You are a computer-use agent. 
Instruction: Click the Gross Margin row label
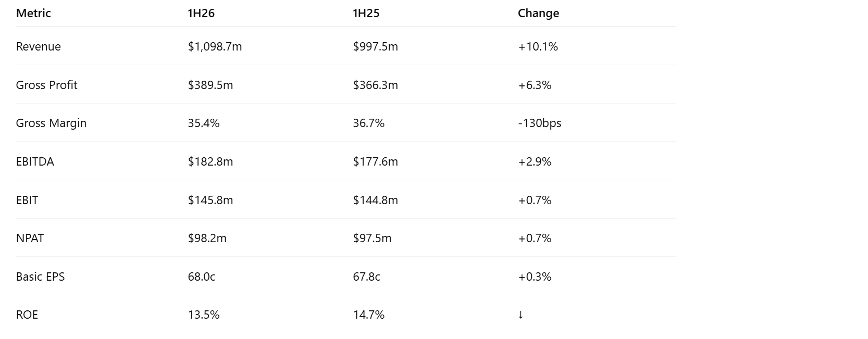(x=51, y=123)
